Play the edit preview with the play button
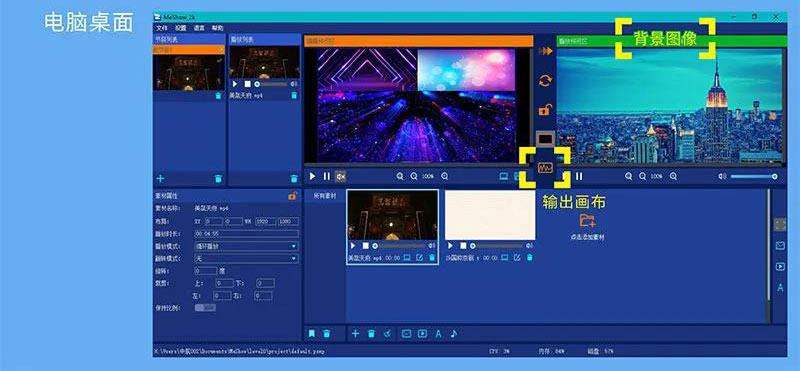800x371 pixels. pos(312,177)
